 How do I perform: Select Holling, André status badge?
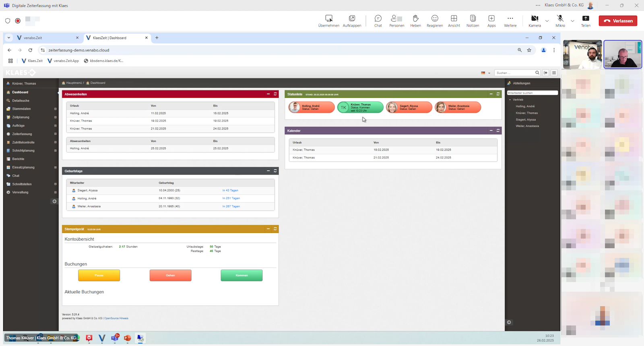[x=312, y=107]
